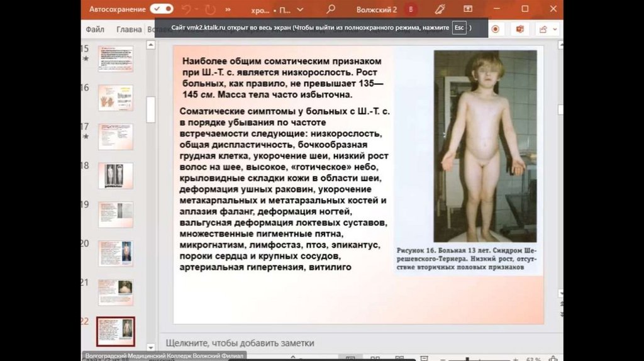Open the Файл menu

pyautogui.click(x=95, y=30)
